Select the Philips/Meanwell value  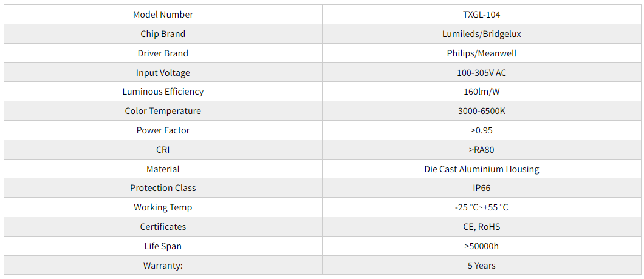[481, 53]
